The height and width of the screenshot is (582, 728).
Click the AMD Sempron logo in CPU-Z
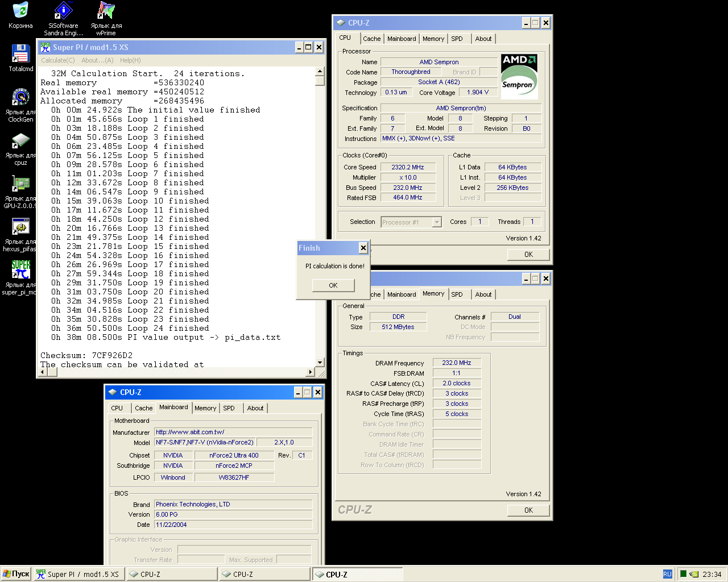click(x=519, y=77)
